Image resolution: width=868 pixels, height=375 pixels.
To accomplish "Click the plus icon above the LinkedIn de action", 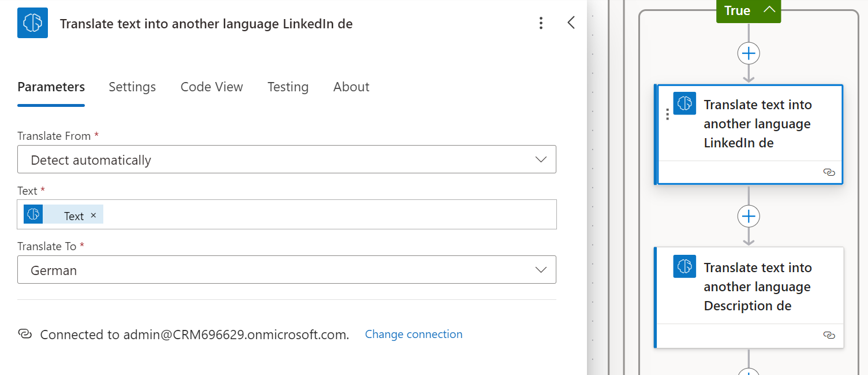I will 749,53.
